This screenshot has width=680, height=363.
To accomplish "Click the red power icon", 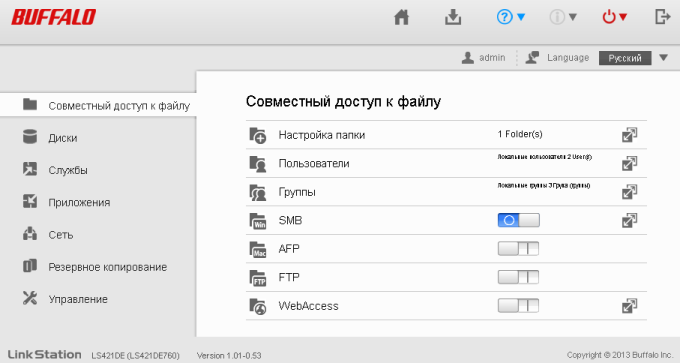I will [609, 17].
